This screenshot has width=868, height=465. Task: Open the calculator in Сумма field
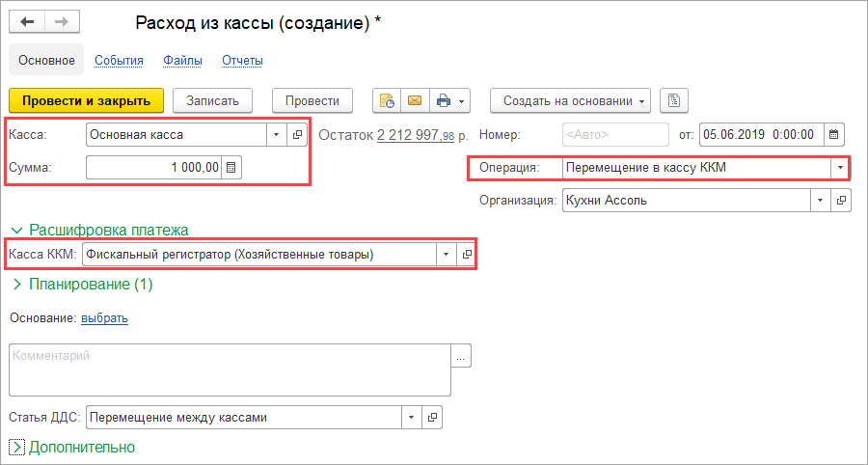point(231,168)
